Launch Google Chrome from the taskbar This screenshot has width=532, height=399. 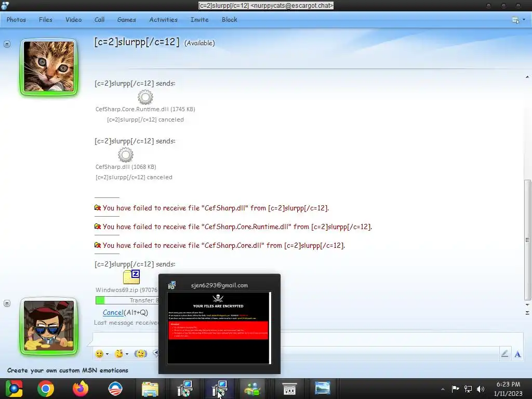46,389
